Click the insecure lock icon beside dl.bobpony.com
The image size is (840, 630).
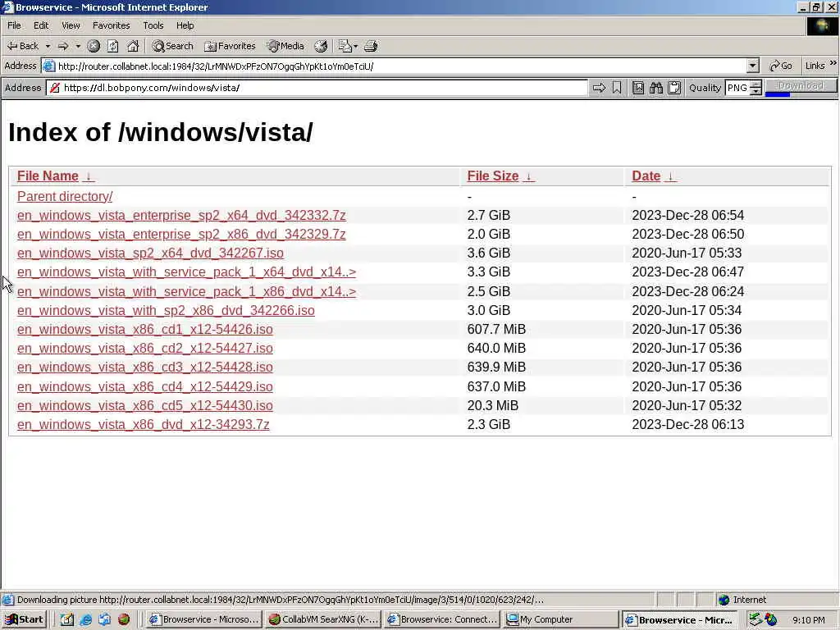pyautogui.click(x=55, y=88)
